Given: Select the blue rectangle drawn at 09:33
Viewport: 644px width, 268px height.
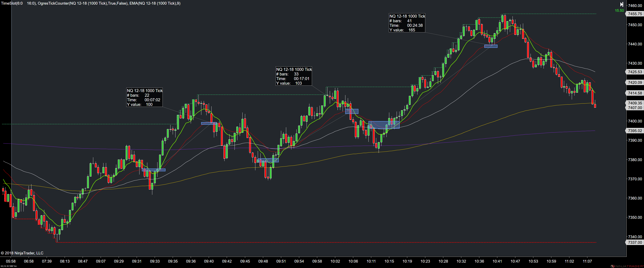Looking at the screenshot, I should [x=153, y=170].
